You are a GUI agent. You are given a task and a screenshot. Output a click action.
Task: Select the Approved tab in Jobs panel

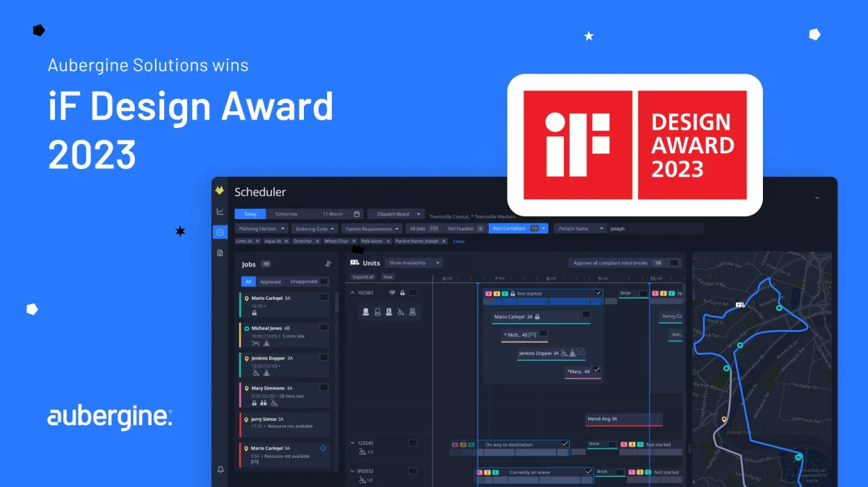271,282
